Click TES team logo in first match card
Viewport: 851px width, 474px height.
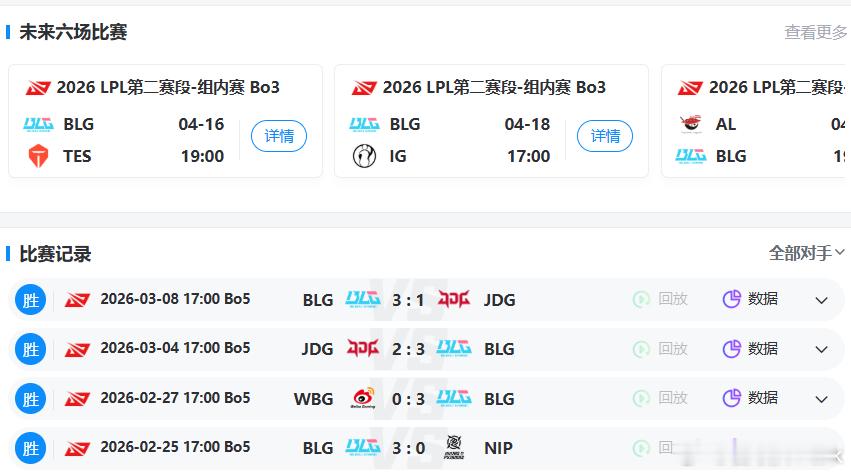pyautogui.click(x=38, y=156)
